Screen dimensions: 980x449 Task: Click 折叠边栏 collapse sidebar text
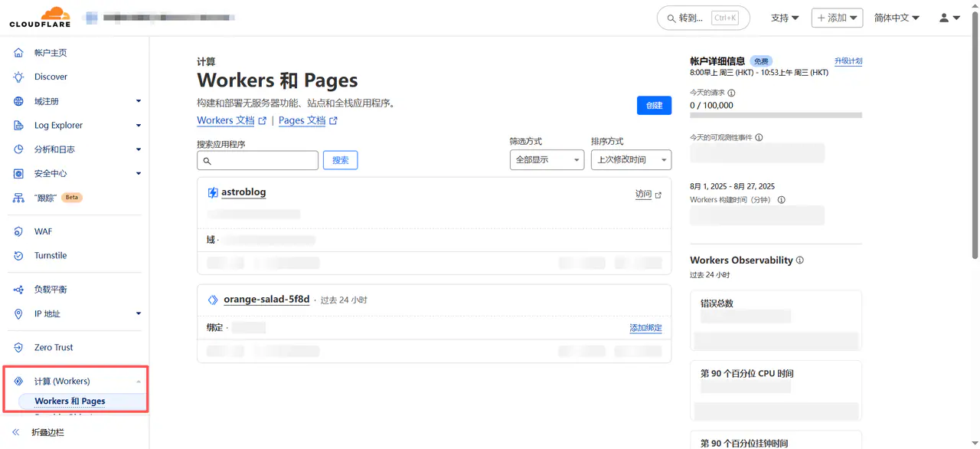(x=47, y=432)
